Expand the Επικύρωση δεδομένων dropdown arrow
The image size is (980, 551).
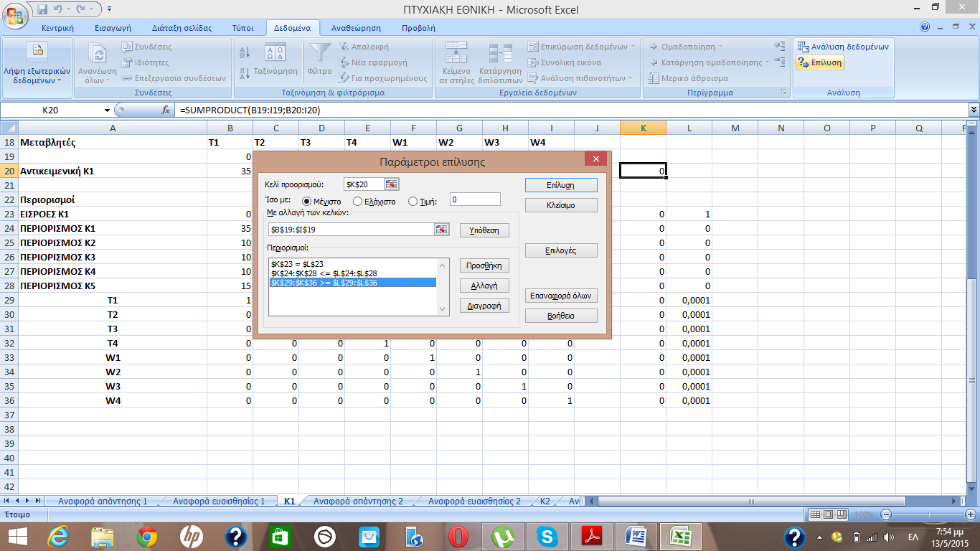[x=633, y=47]
